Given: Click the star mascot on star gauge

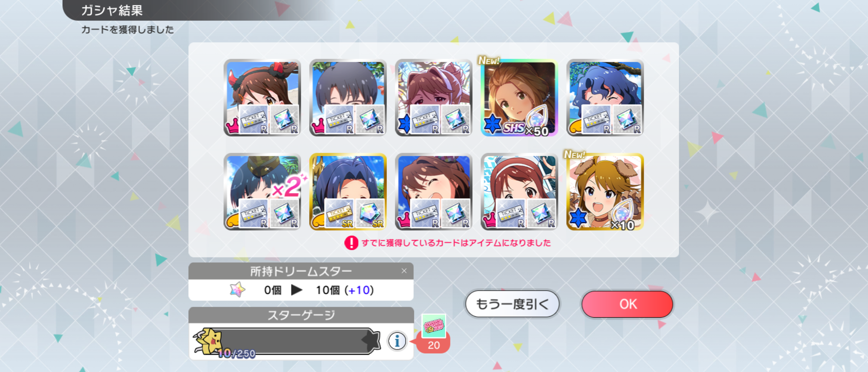Looking at the screenshot, I should [x=208, y=341].
